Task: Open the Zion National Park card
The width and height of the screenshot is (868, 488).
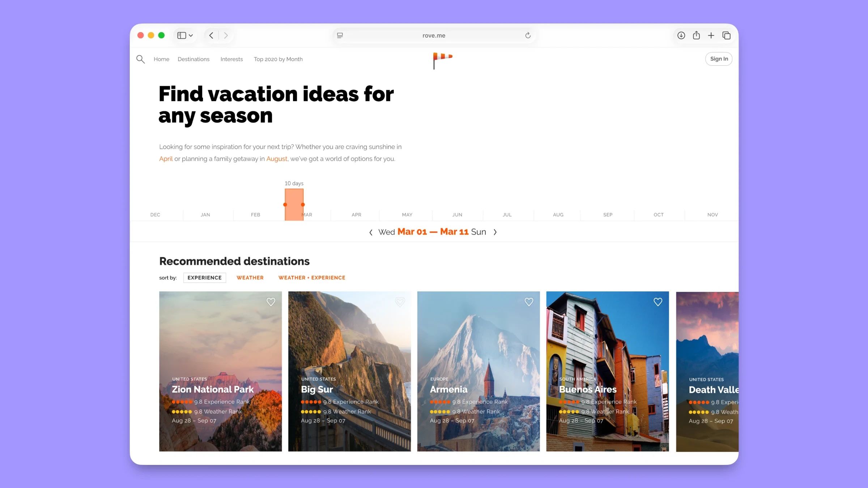Action: [220, 371]
